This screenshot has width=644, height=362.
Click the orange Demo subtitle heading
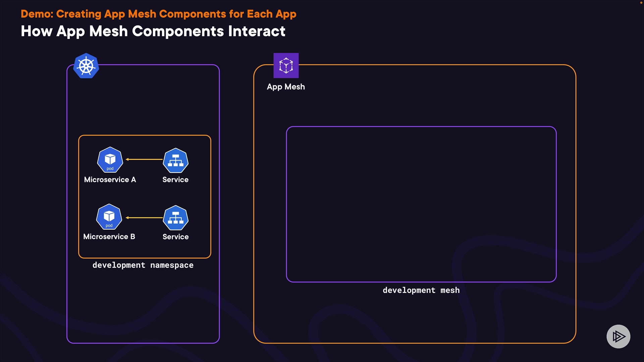158,14
